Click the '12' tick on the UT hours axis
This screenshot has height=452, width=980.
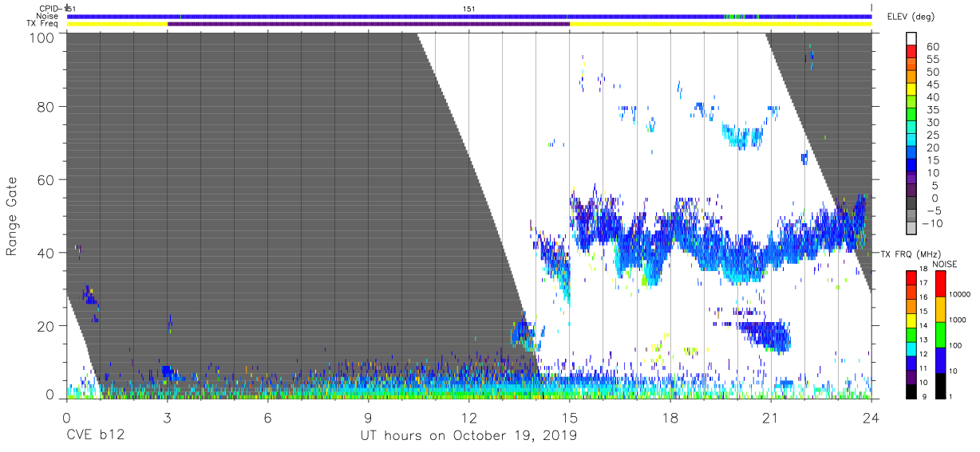469,418
